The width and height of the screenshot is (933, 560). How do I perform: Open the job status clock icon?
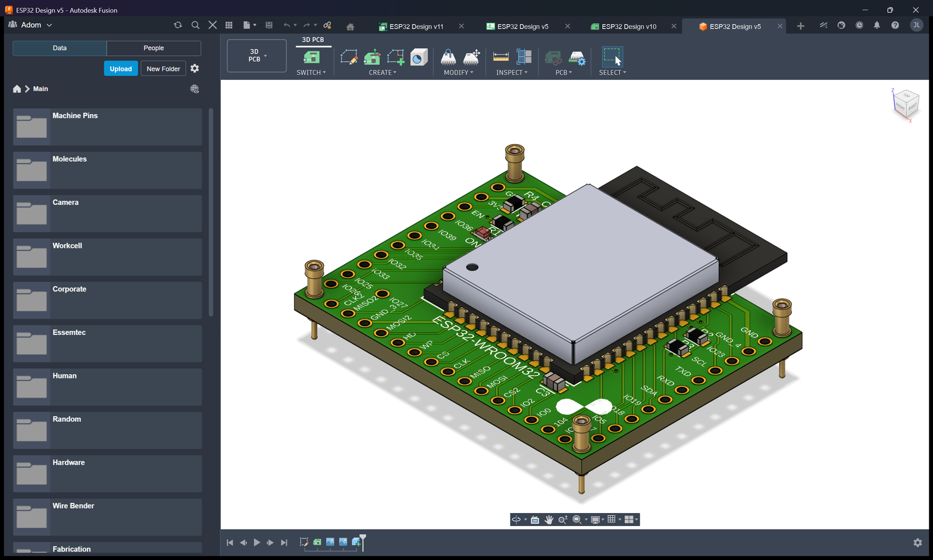point(859,25)
